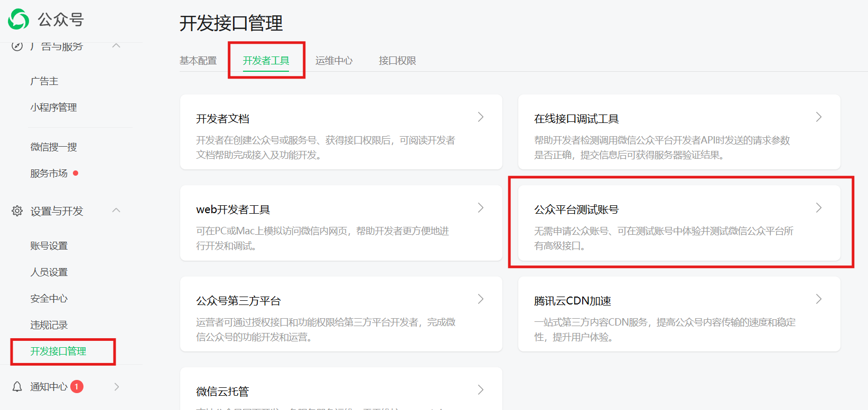Collapse the 广告与服务 section chevron
The image size is (868, 410).
pyautogui.click(x=117, y=46)
